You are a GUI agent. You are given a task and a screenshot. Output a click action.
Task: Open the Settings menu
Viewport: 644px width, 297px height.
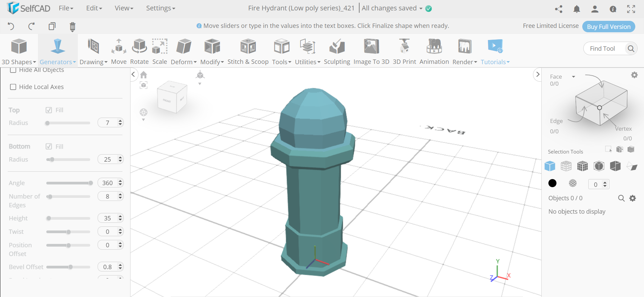[x=161, y=8]
